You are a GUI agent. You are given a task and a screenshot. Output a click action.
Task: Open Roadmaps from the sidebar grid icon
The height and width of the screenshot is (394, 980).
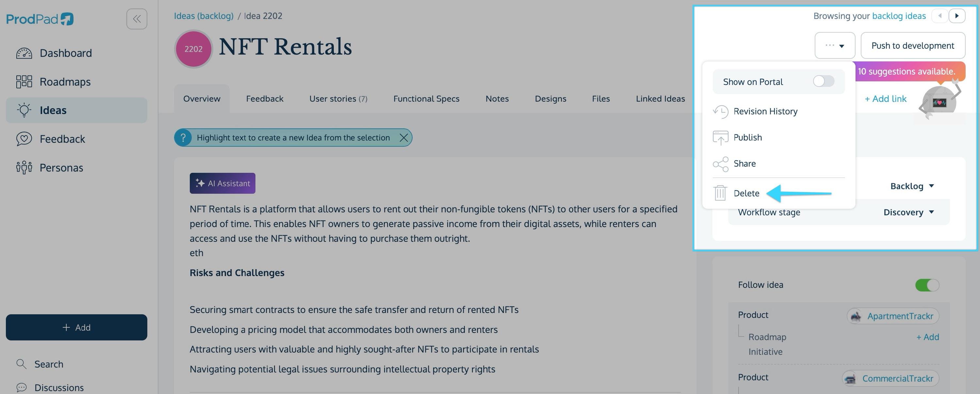(x=24, y=82)
